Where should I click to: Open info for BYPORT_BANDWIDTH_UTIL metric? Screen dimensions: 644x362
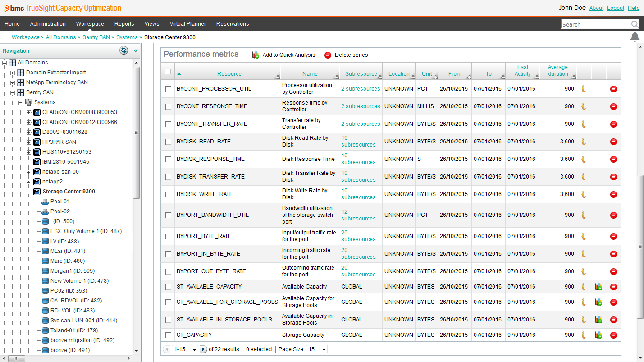point(583,215)
